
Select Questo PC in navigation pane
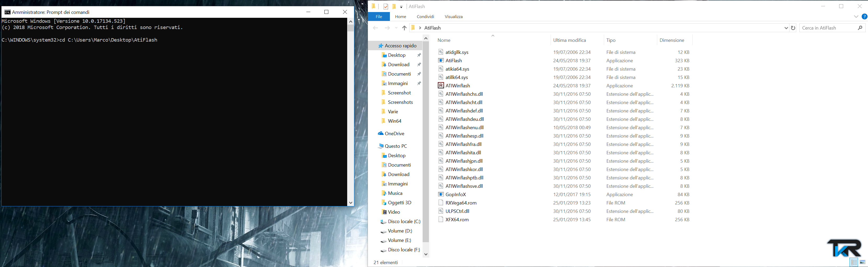(x=396, y=146)
